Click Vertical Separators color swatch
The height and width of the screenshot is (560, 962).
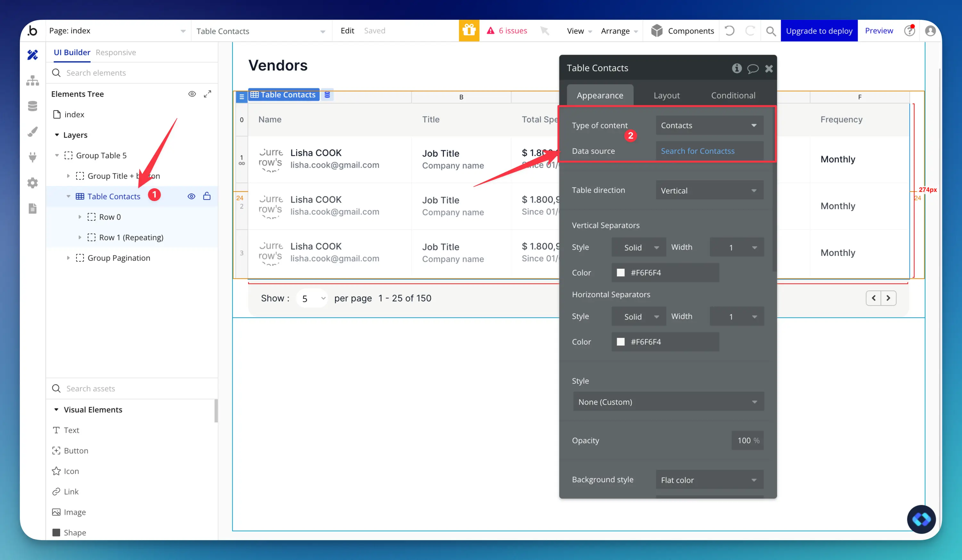[x=621, y=272]
